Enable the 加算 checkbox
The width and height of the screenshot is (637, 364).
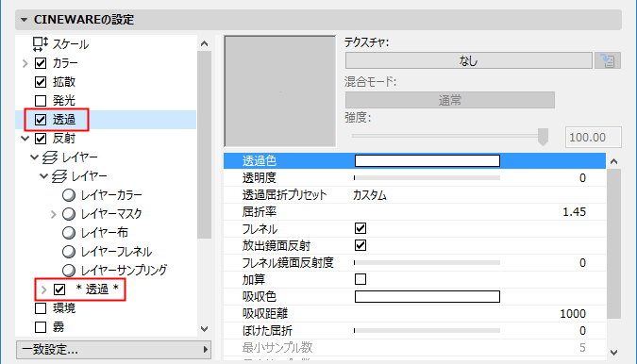click(360, 279)
